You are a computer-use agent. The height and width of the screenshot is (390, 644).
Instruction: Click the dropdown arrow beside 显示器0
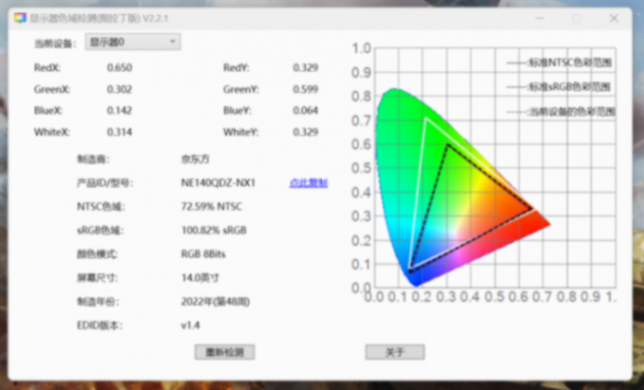[172, 42]
